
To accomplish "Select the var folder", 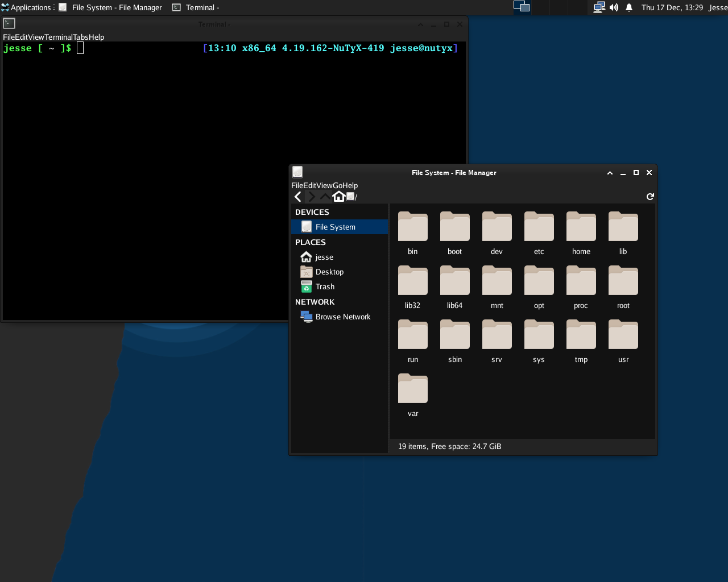I will 413,396.
